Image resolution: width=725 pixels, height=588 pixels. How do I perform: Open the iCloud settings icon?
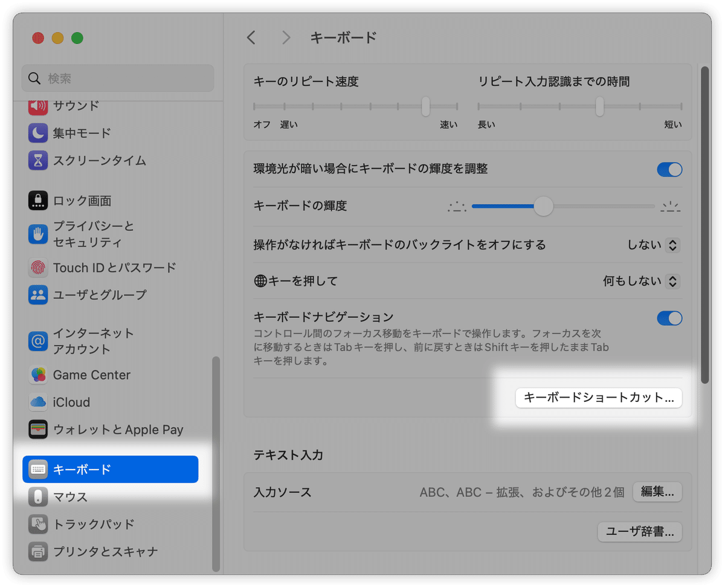(37, 402)
